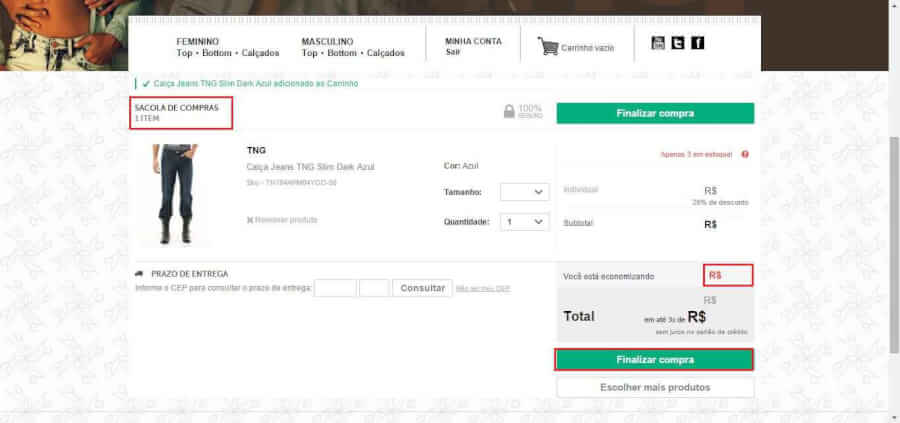The image size is (900, 423).
Task: Go to Masculino Top category
Action: tap(309, 53)
